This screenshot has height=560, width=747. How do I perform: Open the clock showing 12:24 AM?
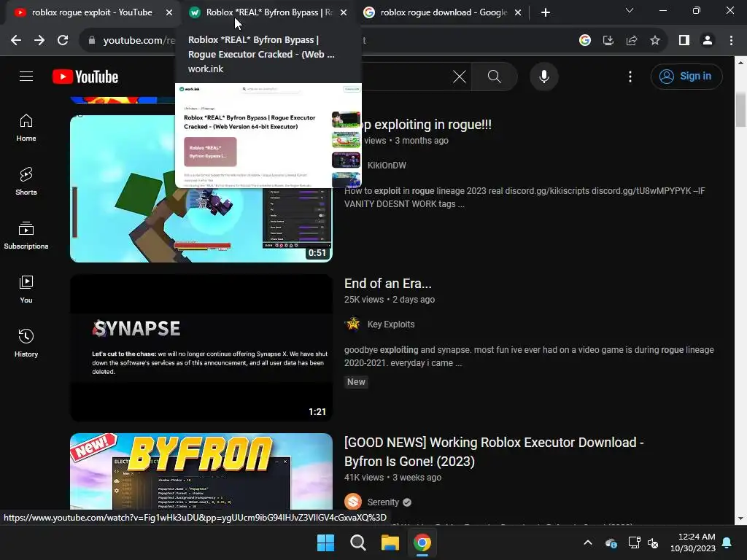point(693,542)
